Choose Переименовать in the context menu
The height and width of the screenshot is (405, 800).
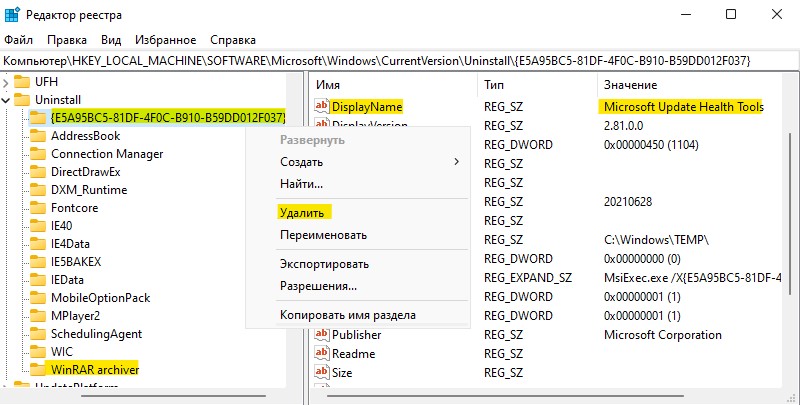coord(323,235)
